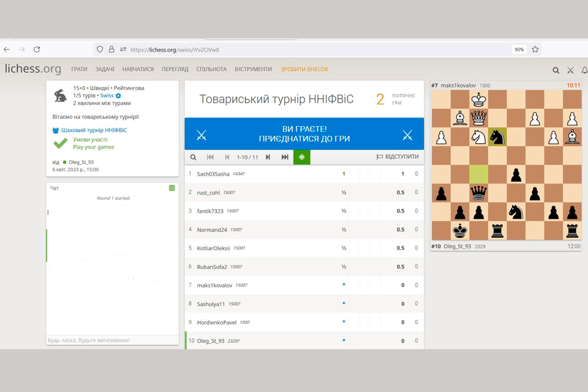This screenshot has height=392, width=588.
Task: Click the chat message input field
Action: [112, 340]
